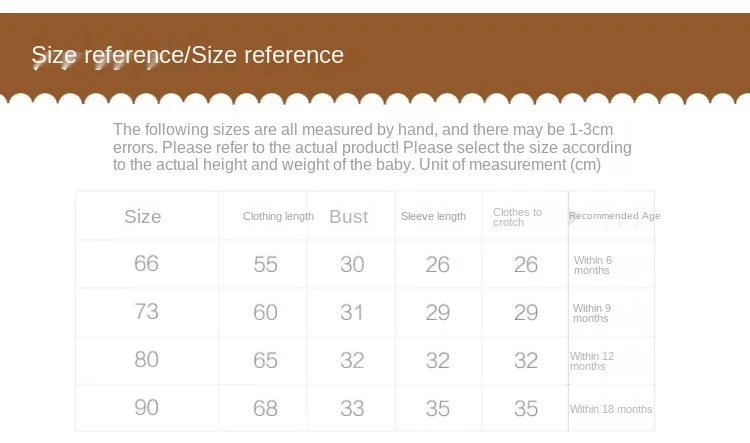
Task: Click the Within 6 months cell
Action: [x=593, y=265]
